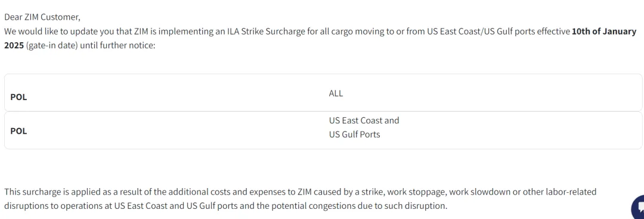Select the "ALL" table cell value

click(336, 93)
